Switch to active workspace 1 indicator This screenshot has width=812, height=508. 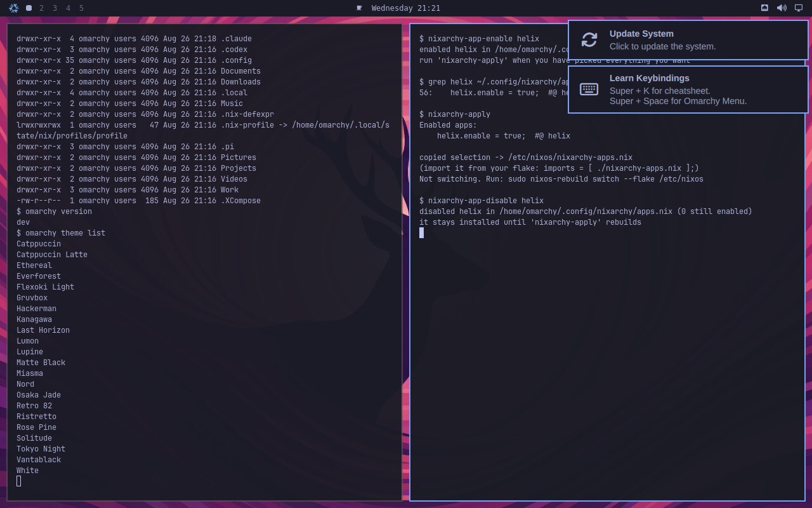[29, 8]
